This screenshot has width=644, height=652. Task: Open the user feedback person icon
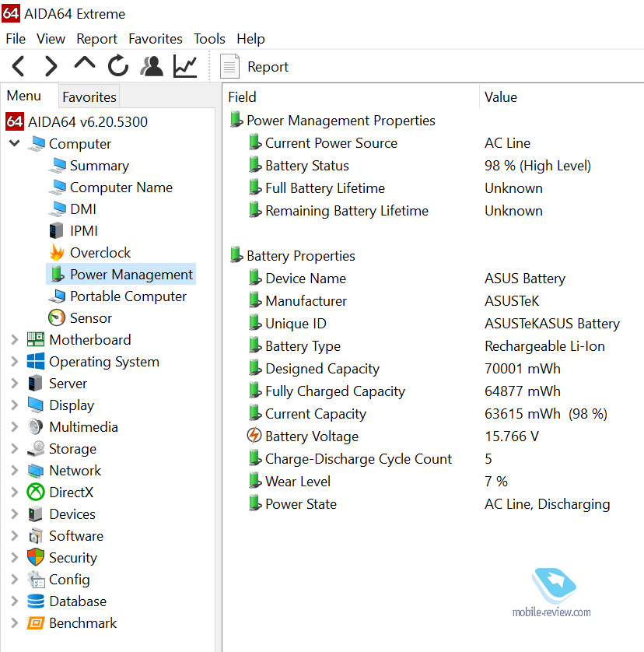(152, 66)
